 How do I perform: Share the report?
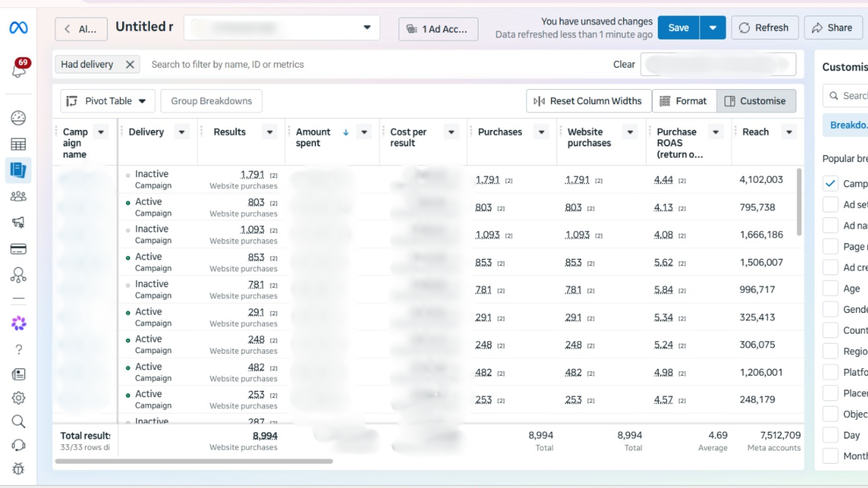[833, 28]
